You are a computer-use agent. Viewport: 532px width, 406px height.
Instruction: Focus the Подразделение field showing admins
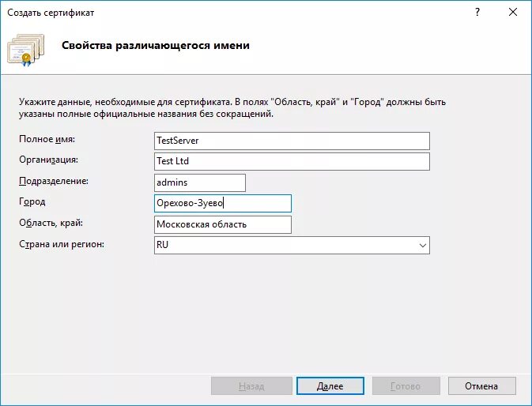[x=200, y=182]
